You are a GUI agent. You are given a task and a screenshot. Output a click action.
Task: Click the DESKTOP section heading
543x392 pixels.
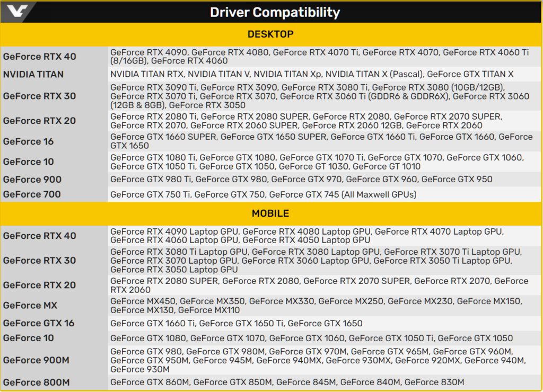point(270,34)
